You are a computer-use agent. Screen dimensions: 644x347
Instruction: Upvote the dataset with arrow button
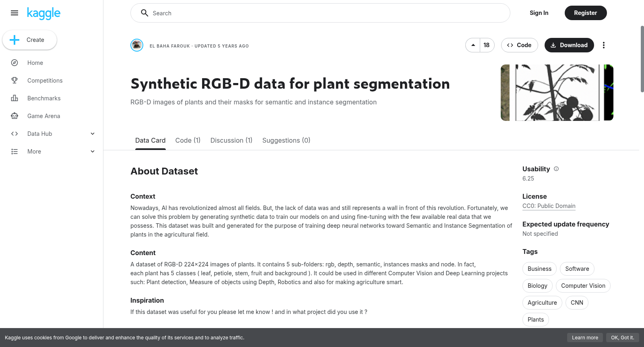[473, 45]
